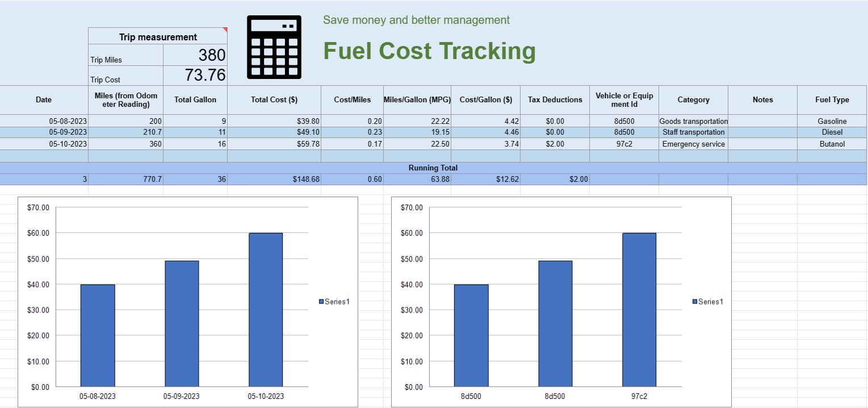Select the Gasoline fuel type cell
Screen dimensions: 868x408
coord(832,120)
